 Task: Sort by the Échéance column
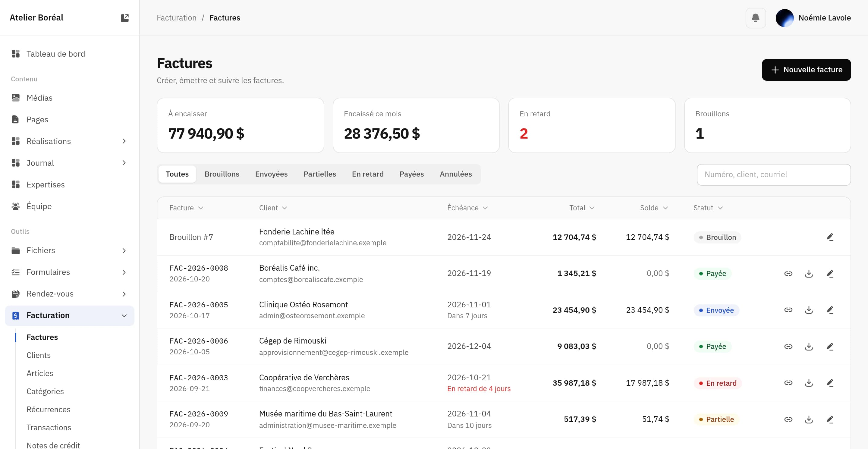tap(467, 208)
